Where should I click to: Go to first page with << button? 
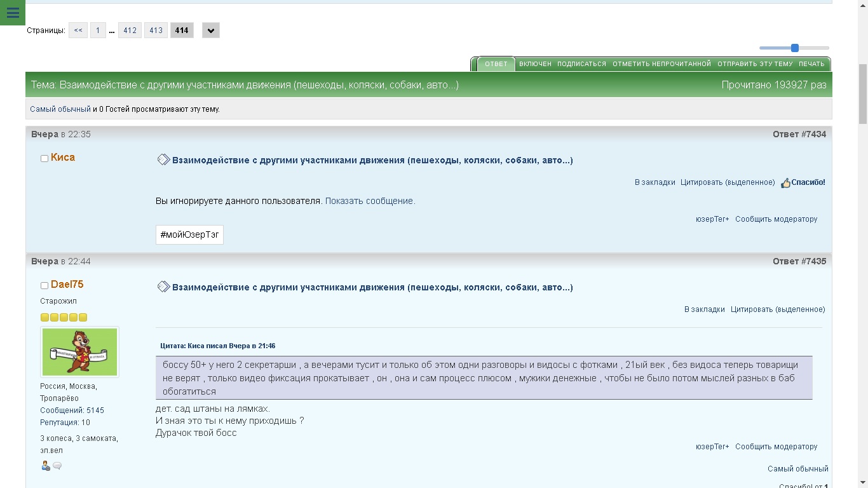tap(78, 30)
